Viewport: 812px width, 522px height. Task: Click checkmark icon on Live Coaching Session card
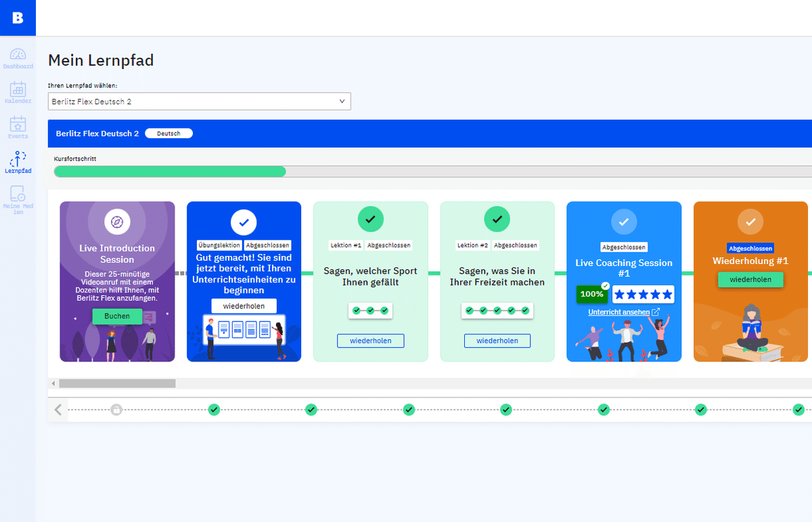(624, 221)
